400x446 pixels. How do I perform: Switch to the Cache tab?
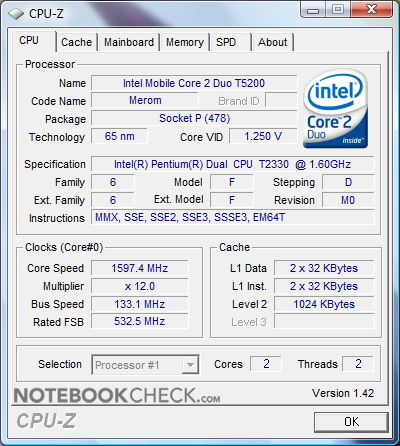(x=76, y=42)
